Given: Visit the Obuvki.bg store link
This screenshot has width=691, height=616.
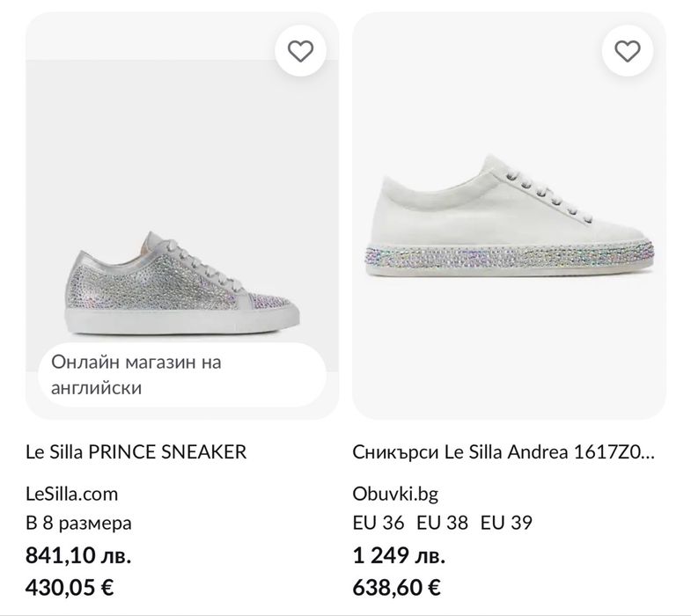Looking at the screenshot, I should pyautogui.click(x=394, y=494).
